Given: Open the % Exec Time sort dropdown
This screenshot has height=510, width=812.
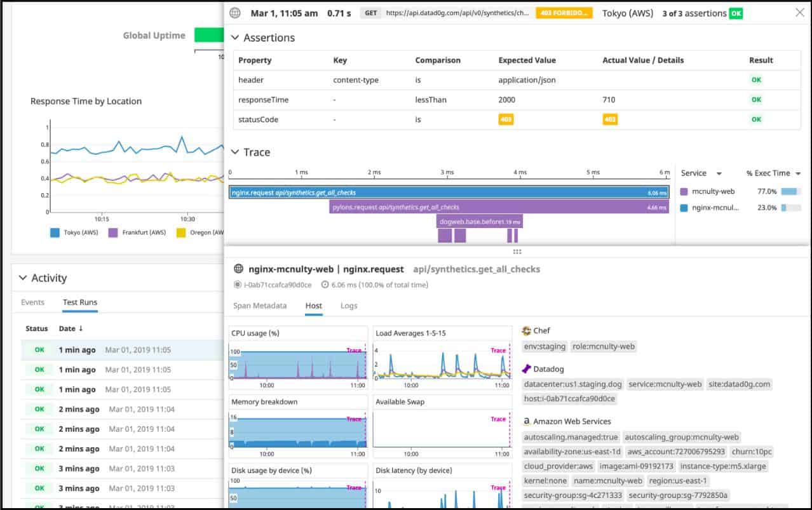Looking at the screenshot, I should click(798, 173).
